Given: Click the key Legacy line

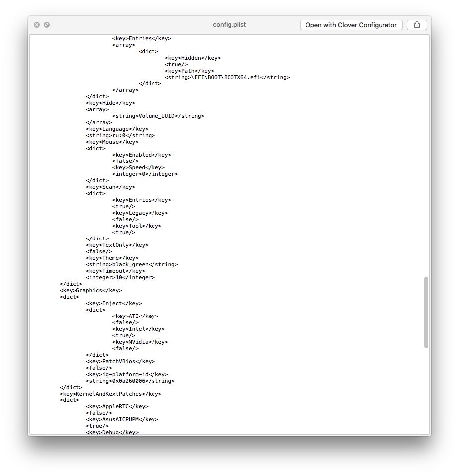Looking at the screenshot, I should click(140, 213).
